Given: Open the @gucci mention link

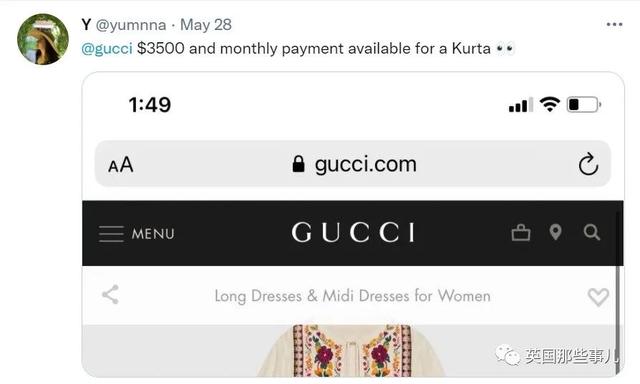Looking at the screenshot, I should click(x=107, y=49).
